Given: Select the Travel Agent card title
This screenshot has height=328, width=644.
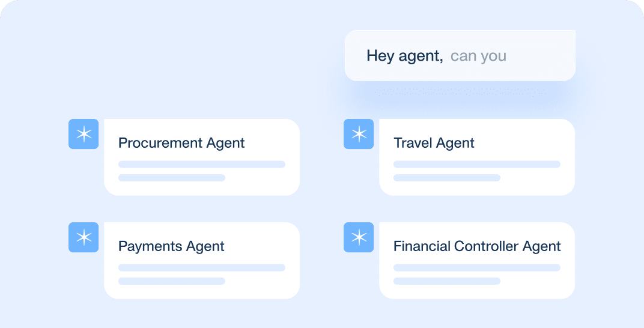Looking at the screenshot, I should point(434,143).
